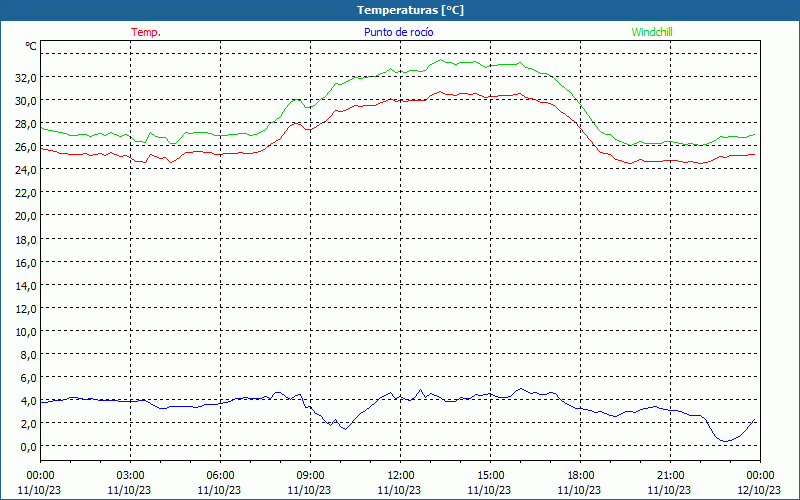Click the '30,0' y-axis value
The height and width of the screenshot is (500, 800).
pyautogui.click(x=28, y=101)
